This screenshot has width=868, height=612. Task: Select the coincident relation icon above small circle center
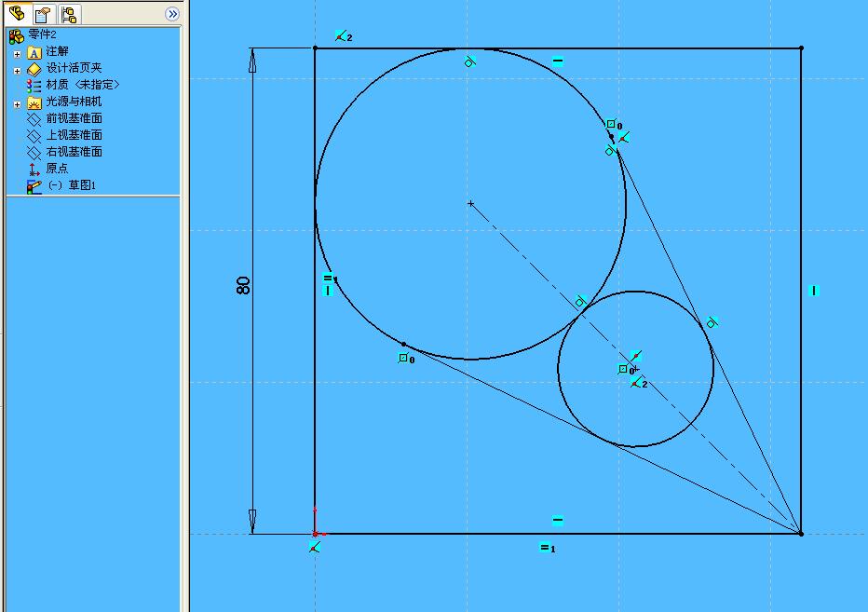coord(636,356)
